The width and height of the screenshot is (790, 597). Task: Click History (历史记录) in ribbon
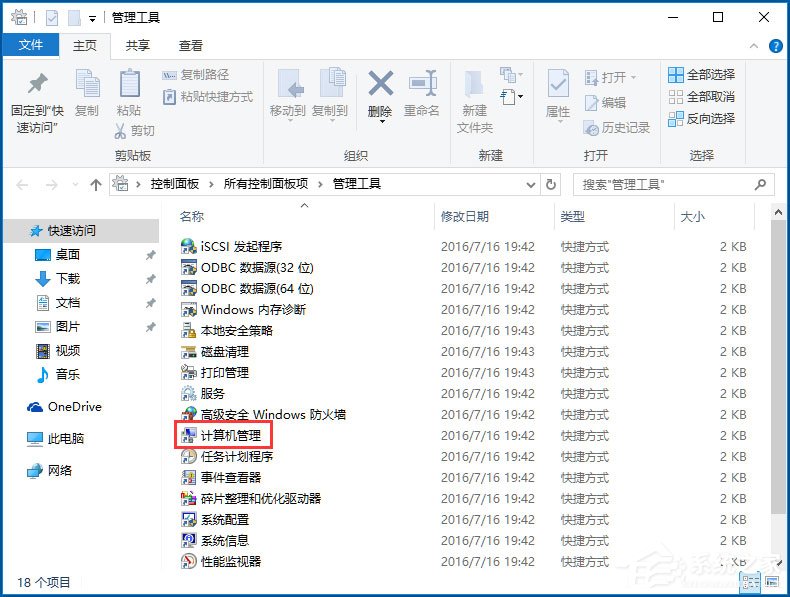[x=616, y=128]
